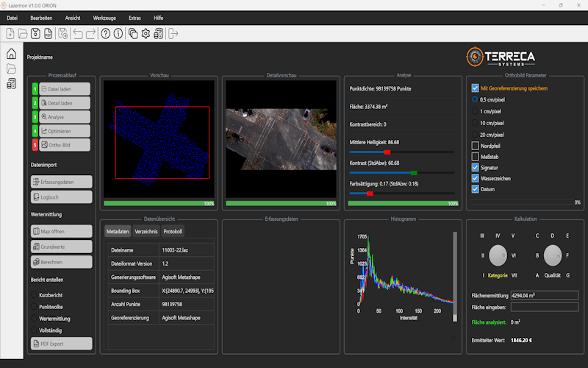Enable the Nordpfeil checkbox
The image size is (588, 368).
(475, 146)
